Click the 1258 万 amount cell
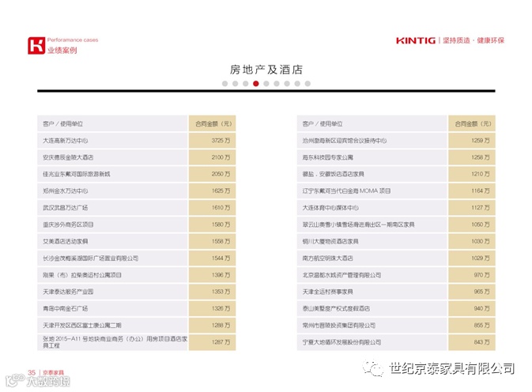The image size is (532, 392). coord(472,157)
